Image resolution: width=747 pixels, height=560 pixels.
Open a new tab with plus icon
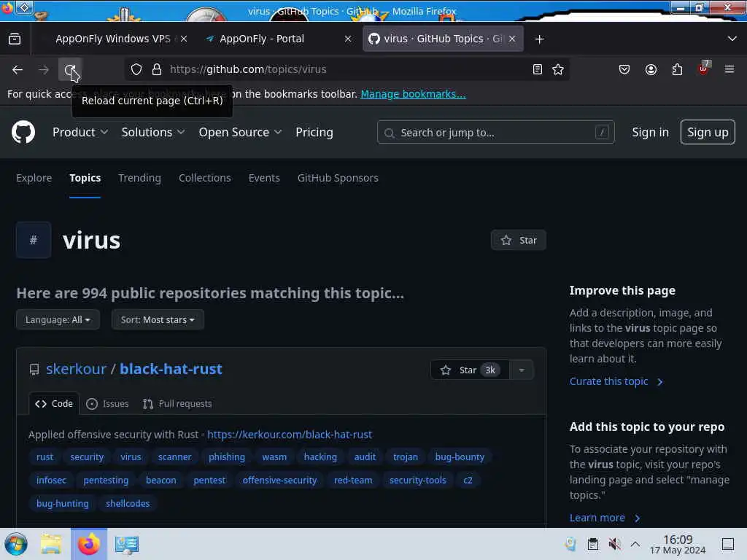pyautogui.click(x=539, y=39)
